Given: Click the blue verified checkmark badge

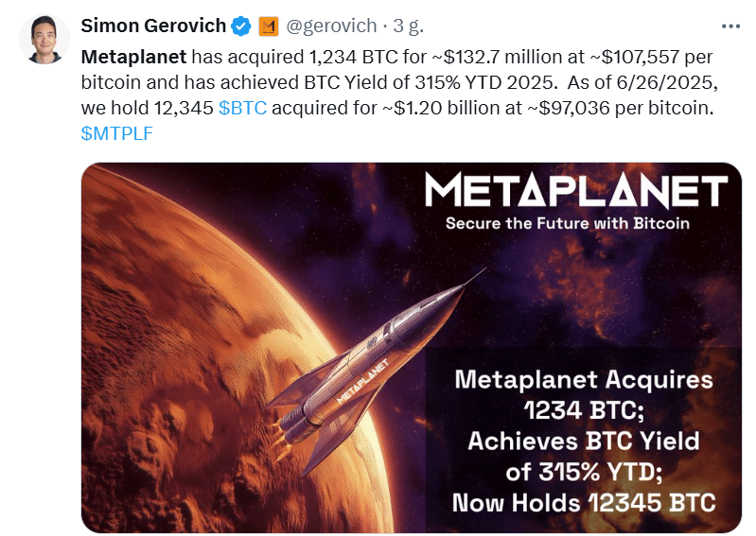Looking at the screenshot, I should pyautogui.click(x=239, y=25).
